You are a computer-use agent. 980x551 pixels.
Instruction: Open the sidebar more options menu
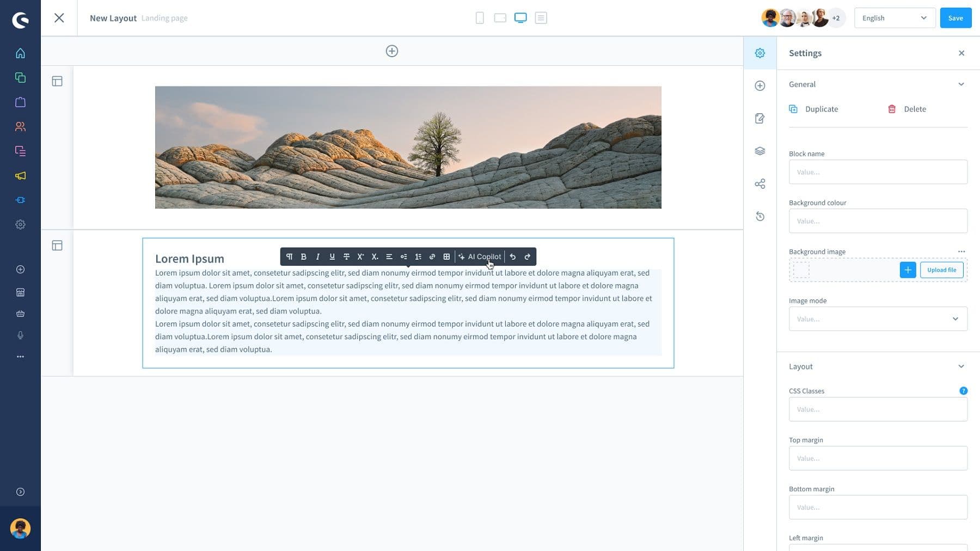click(20, 356)
